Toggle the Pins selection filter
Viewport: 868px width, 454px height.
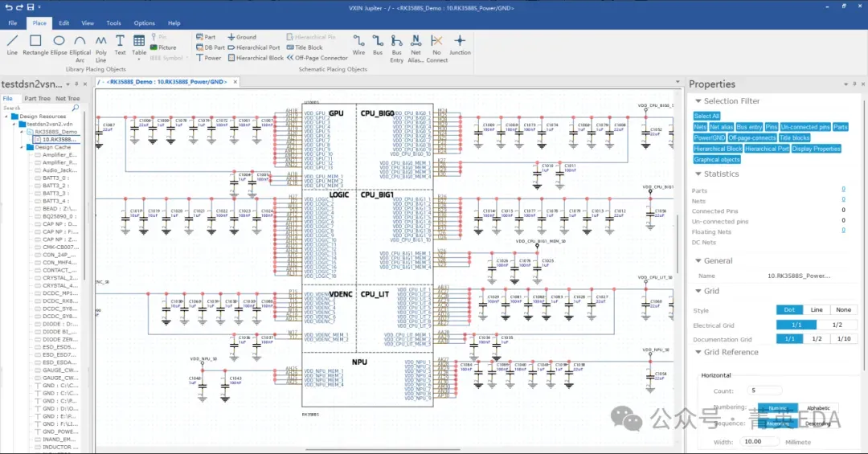(772, 127)
